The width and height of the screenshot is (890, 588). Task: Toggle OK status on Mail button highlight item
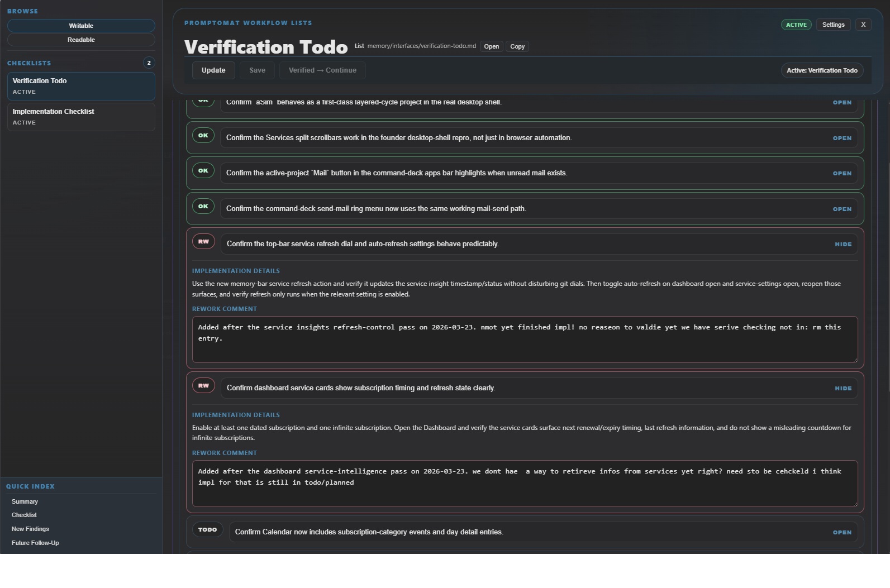pyautogui.click(x=203, y=170)
